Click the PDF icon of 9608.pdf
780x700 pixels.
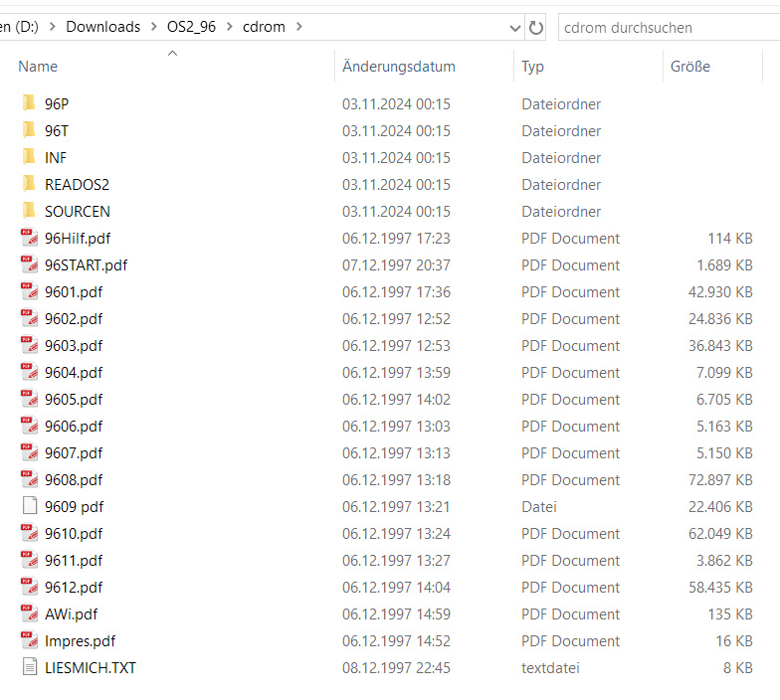[x=30, y=479]
